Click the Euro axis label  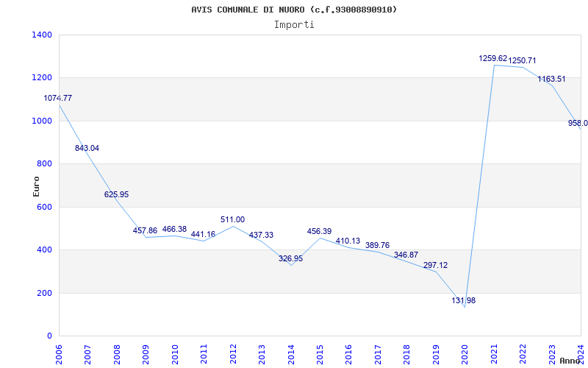(x=36, y=186)
